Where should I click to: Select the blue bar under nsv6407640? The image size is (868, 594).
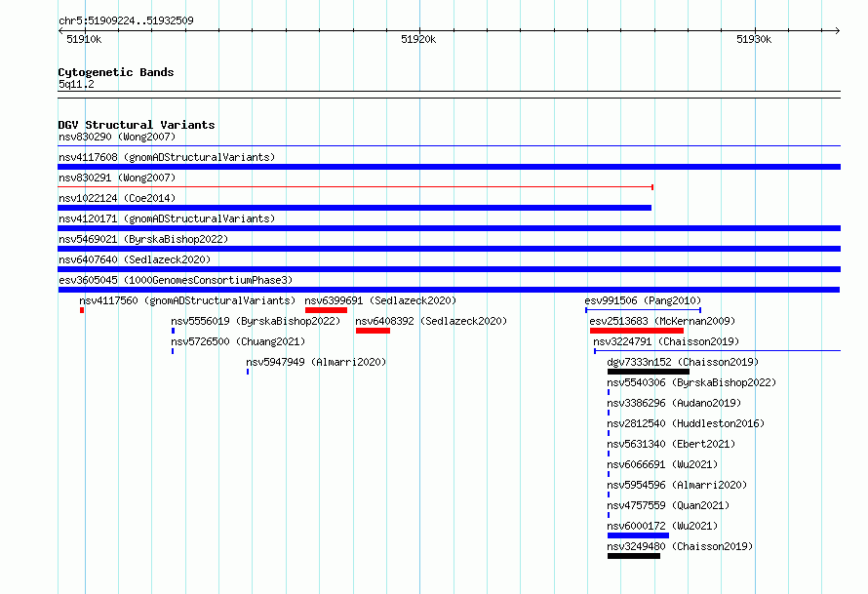(x=449, y=269)
